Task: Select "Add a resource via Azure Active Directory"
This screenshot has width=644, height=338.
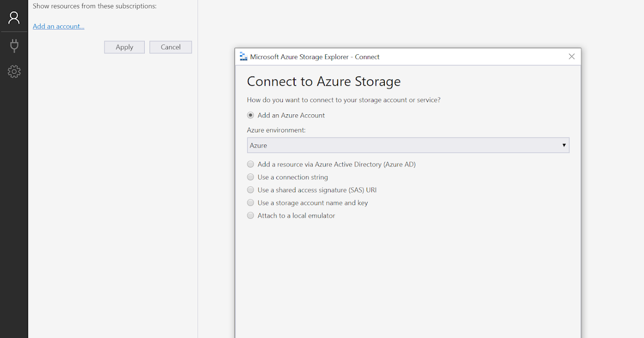Action: [251, 164]
